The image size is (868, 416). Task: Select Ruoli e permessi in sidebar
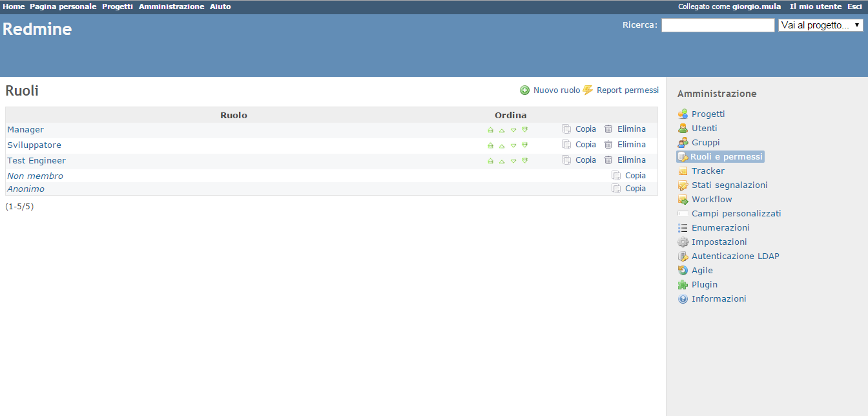[x=721, y=157]
